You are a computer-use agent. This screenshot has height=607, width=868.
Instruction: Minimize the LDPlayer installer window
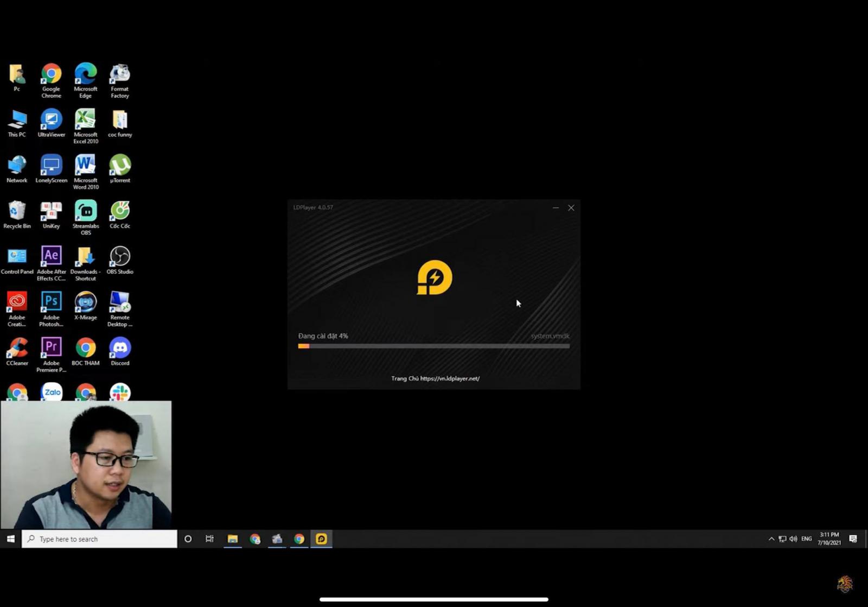[556, 207]
